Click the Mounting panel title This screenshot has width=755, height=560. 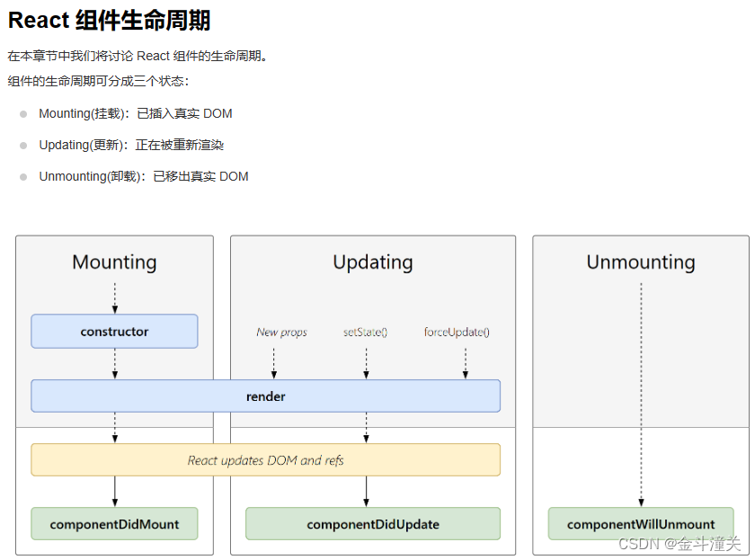pyautogui.click(x=114, y=262)
